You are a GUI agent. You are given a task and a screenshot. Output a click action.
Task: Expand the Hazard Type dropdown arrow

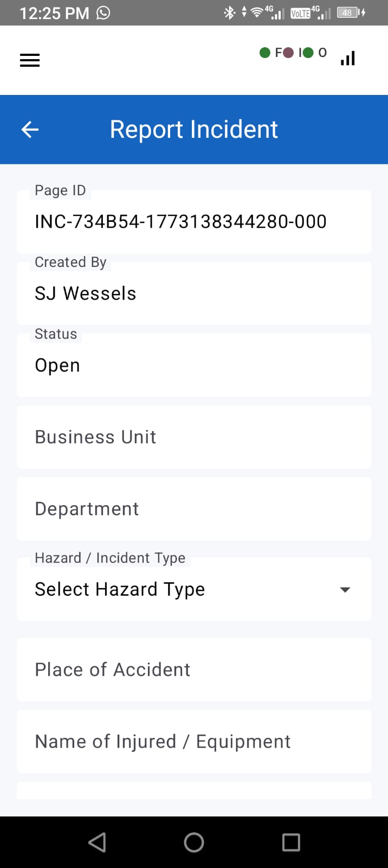point(345,590)
